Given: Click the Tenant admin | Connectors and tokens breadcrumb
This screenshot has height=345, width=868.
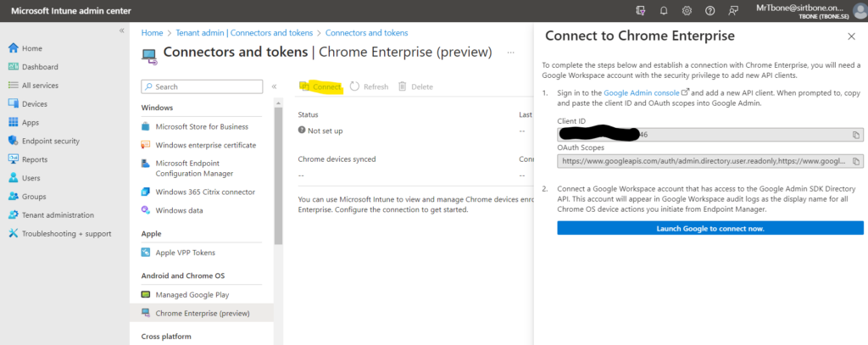Looking at the screenshot, I should point(244,33).
